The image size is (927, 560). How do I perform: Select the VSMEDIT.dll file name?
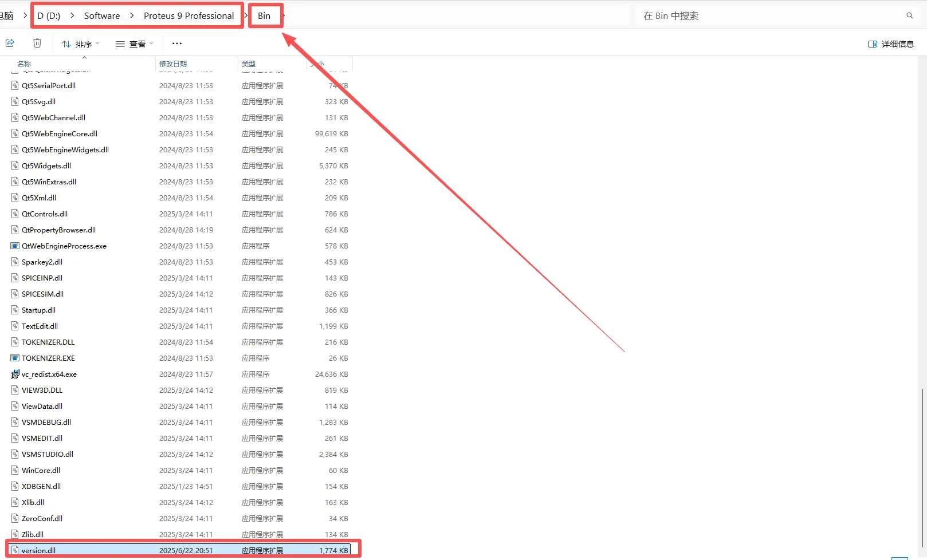(x=42, y=438)
